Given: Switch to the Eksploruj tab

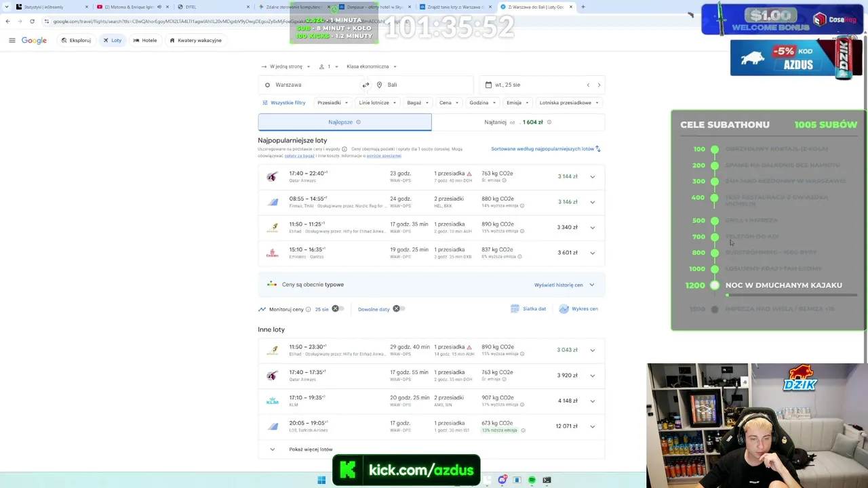Looking at the screenshot, I should click(76, 41).
